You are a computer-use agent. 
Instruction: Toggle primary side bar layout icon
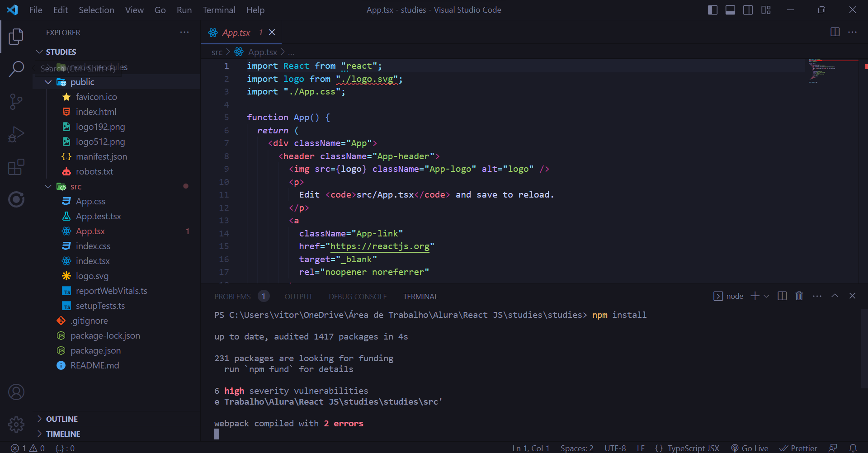[x=712, y=10]
